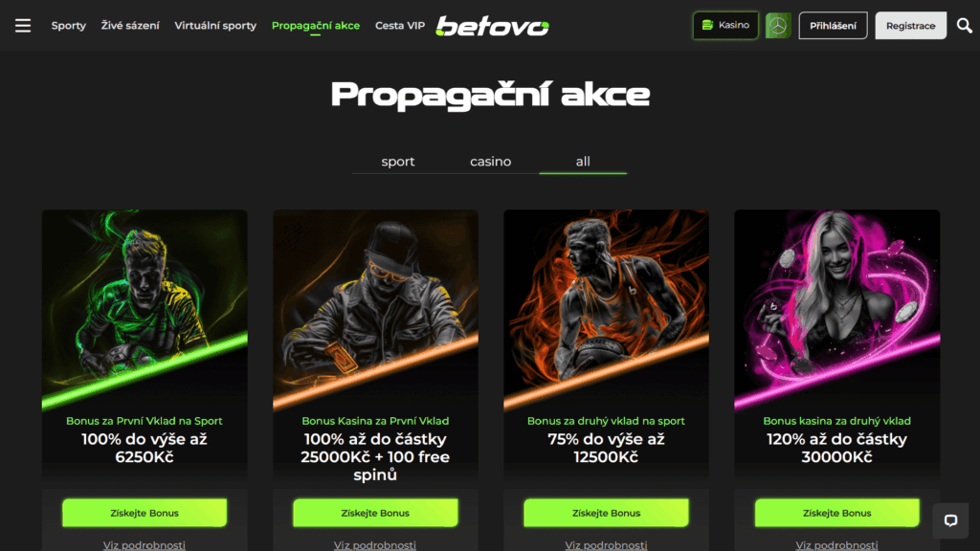The image size is (980, 551).
Task: Select the sport promotions tab
Action: point(398,161)
